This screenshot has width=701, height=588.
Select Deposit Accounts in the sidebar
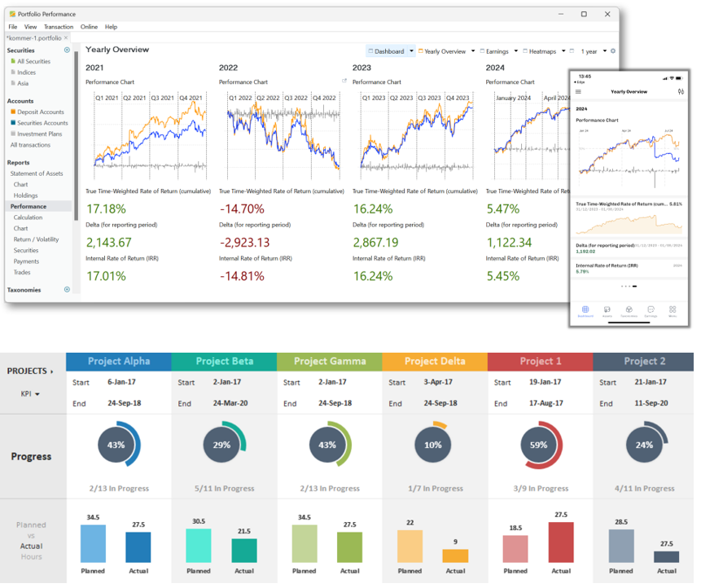pos(41,112)
